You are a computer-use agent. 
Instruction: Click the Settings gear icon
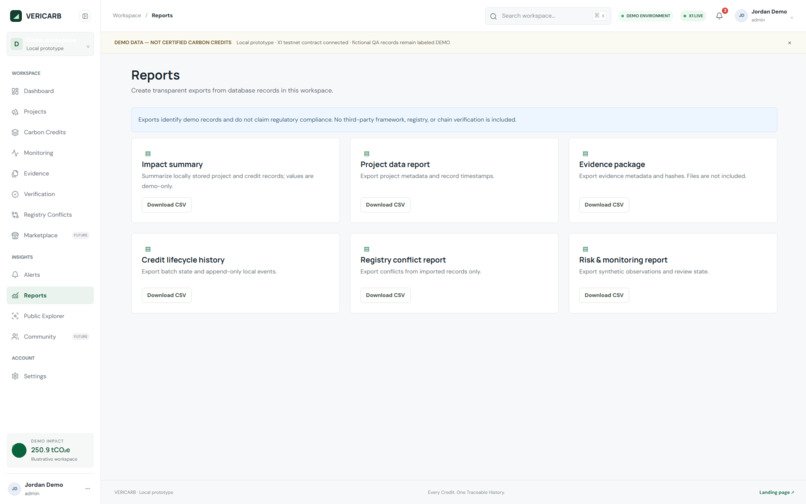click(x=15, y=376)
